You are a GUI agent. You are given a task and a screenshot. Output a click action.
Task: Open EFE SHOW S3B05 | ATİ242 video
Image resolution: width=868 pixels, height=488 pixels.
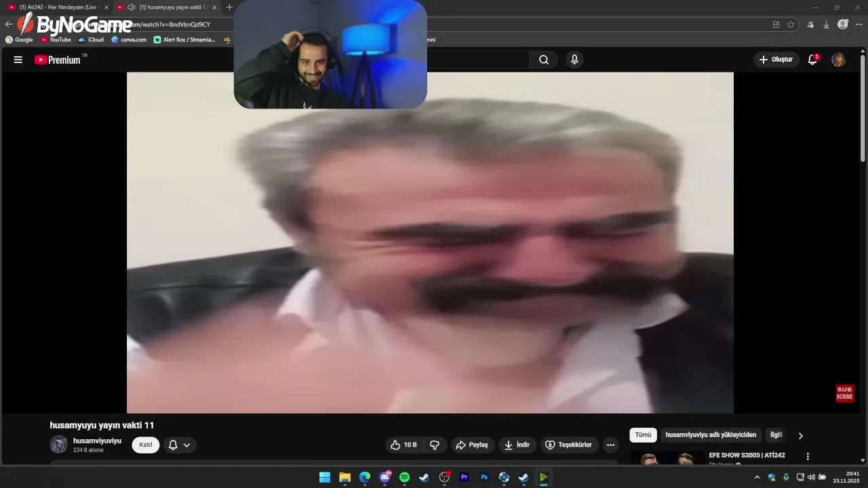[747, 455]
